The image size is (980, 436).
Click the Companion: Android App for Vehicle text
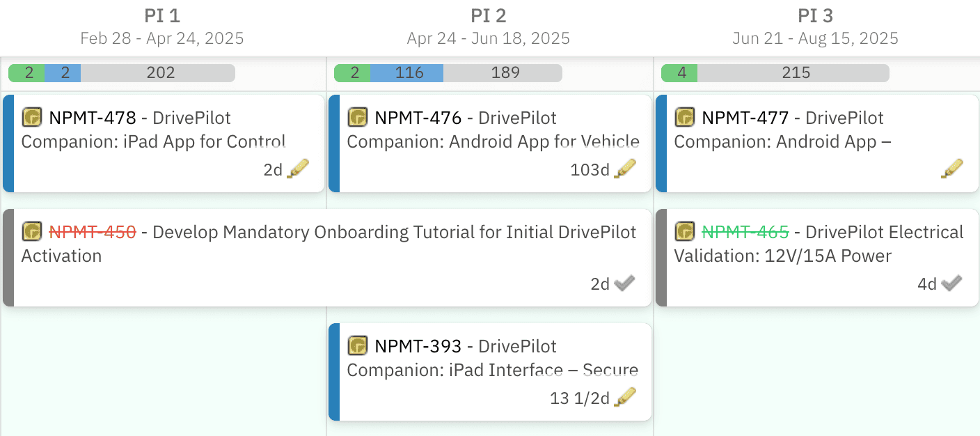(x=493, y=141)
